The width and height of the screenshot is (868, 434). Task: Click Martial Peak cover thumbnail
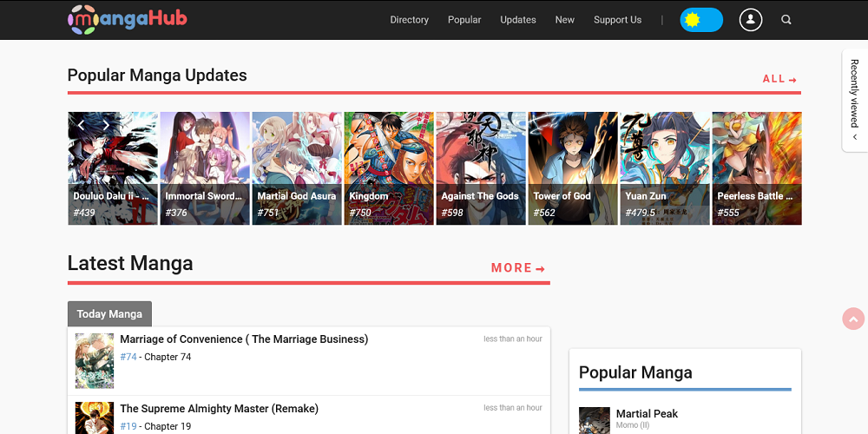pos(595,421)
